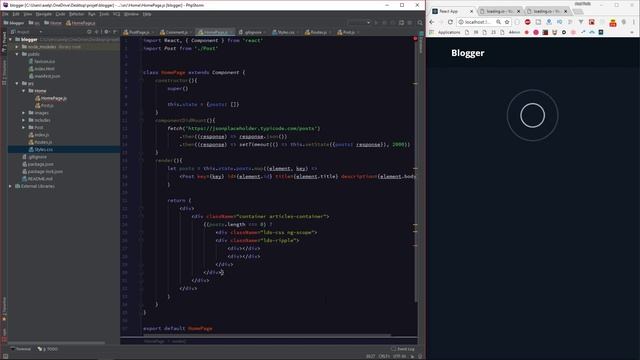Click the scroll-from-source icon in Project panel
Screen dimensions: 640x360
89,32
